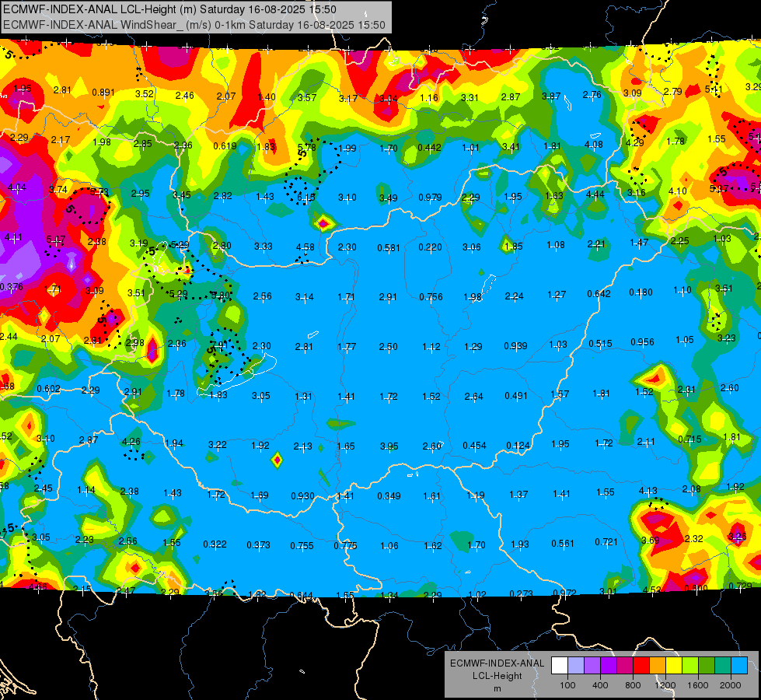Click the lime green legend swatch
Viewport: 761px width, 700px height.
pyautogui.click(x=690, y=666)
